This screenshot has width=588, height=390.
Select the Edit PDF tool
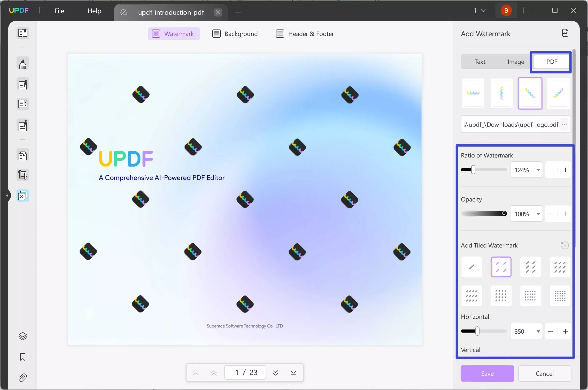[x=23, y=84]
